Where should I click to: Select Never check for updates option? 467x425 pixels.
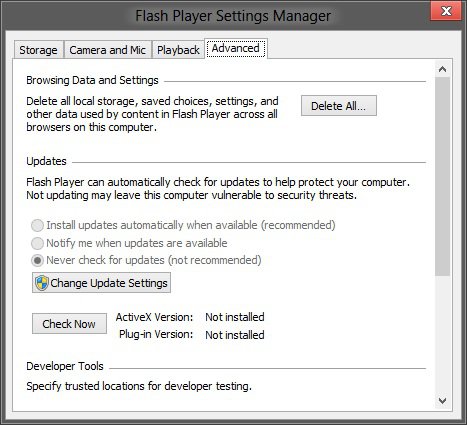37,260
